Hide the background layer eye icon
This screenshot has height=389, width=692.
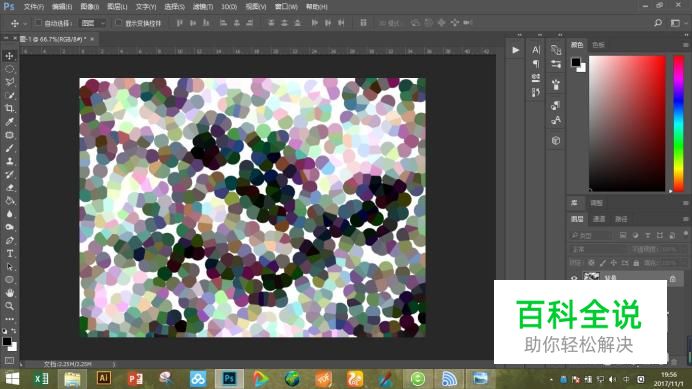tap(574, 278)
